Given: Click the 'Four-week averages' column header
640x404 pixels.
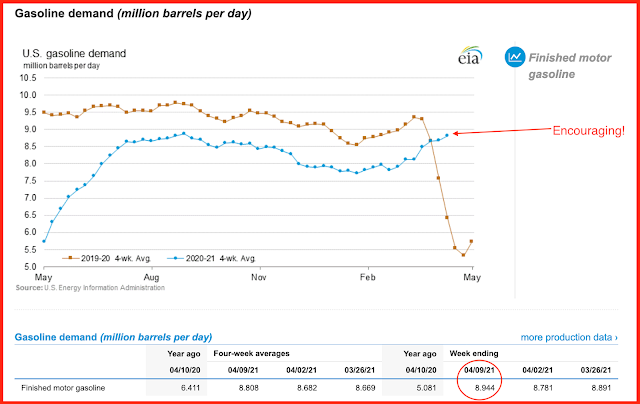Looking at the screenshot, I should [x=251, y=353].
